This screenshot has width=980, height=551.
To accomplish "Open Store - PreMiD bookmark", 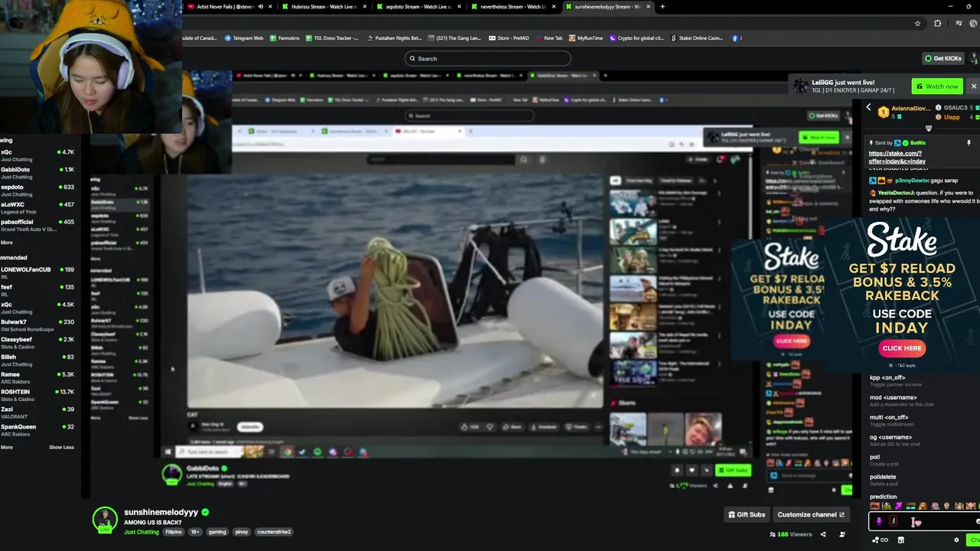I will click(x=508, y=38).
